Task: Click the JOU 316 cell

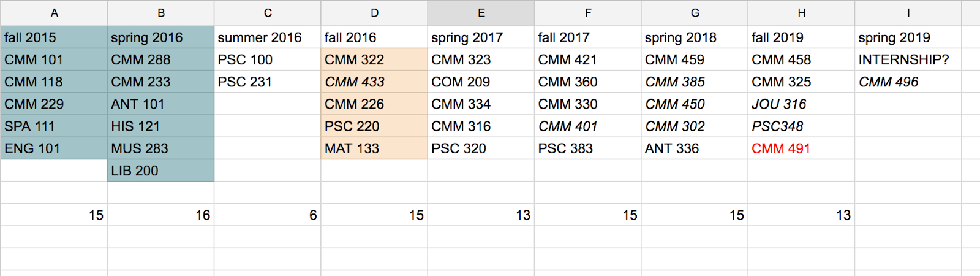Action: (801, 104)
